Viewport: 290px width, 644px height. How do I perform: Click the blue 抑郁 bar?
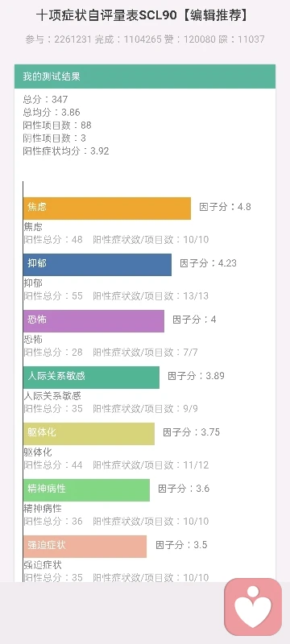pyautogui.click(x=97, y=265)
